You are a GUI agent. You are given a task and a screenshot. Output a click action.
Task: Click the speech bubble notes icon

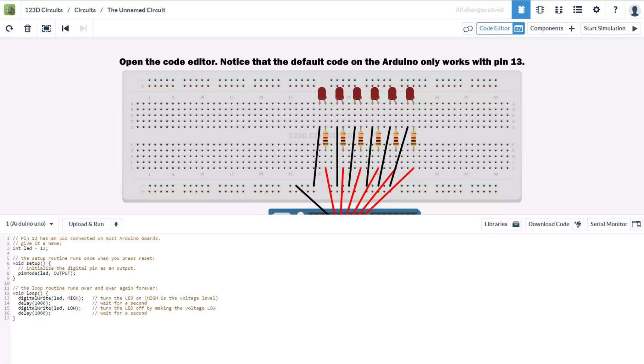point(468,29)
